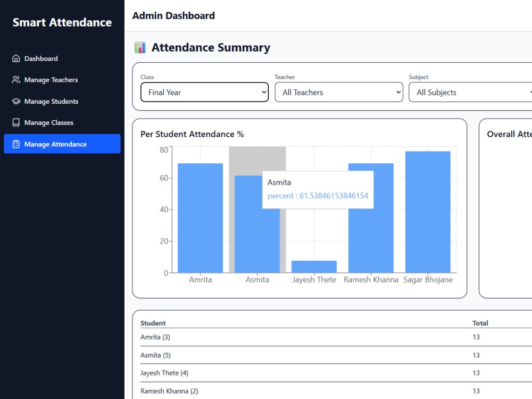
Task: Click the Sagar Bhojane x-axis label
Action: (428, 280)
